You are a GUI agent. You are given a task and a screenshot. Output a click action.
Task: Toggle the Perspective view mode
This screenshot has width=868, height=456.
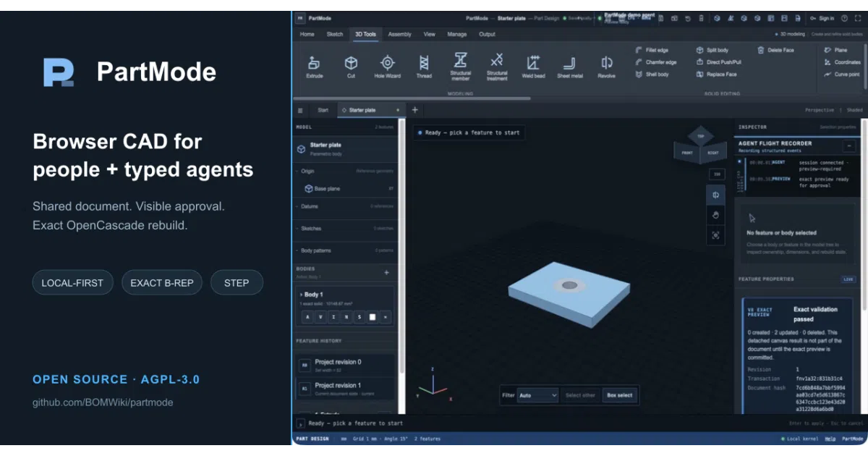[819, 110]
